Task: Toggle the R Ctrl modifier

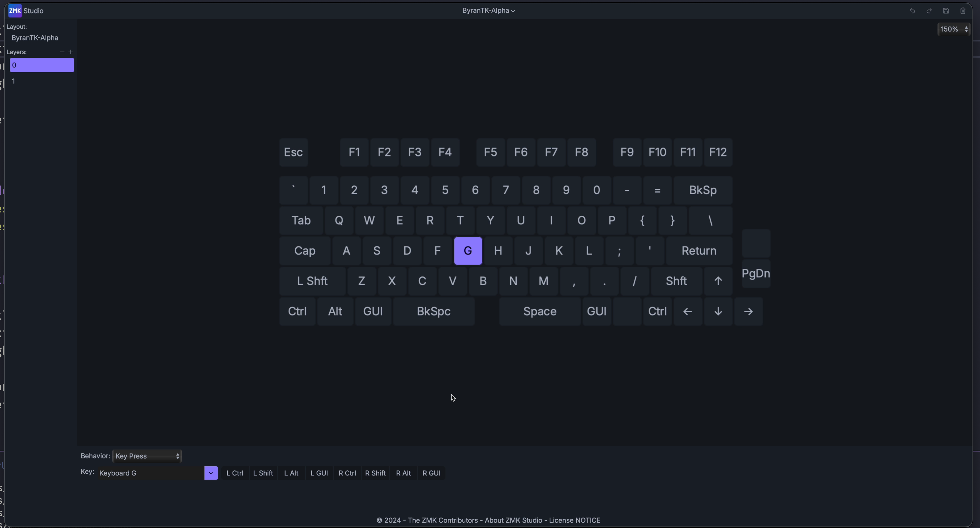Action: click(347, 473)
